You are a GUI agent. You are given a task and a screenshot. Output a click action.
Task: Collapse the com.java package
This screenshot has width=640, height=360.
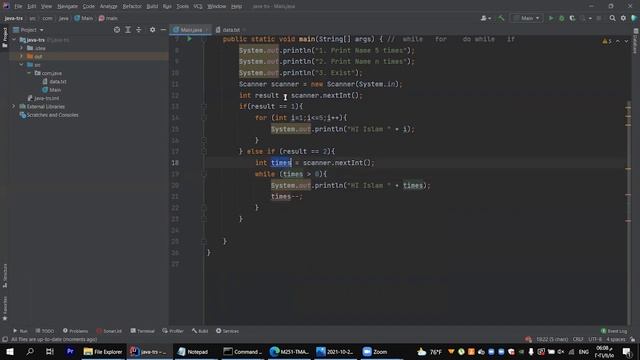(x=29, y=73)
